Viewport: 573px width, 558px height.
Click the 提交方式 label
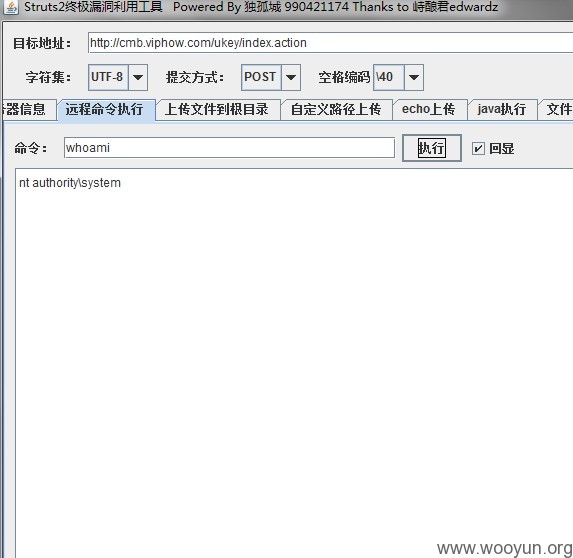195,77
